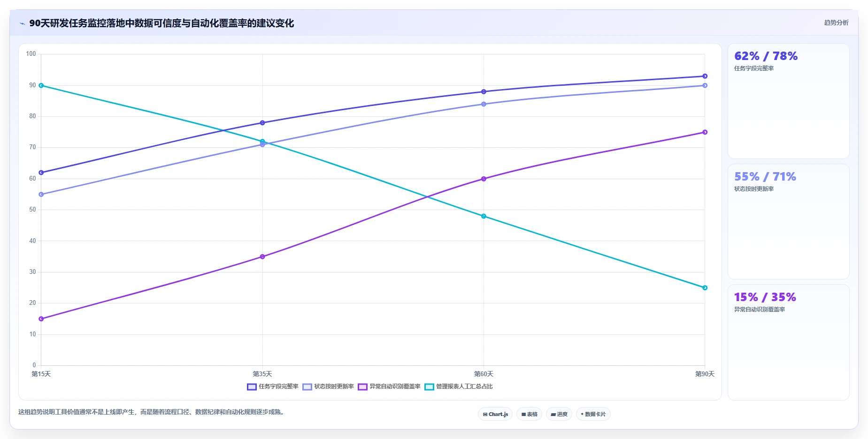
Task: Toggle the 异常自动识别覆盖率 legend swatch
Action: 362,387
